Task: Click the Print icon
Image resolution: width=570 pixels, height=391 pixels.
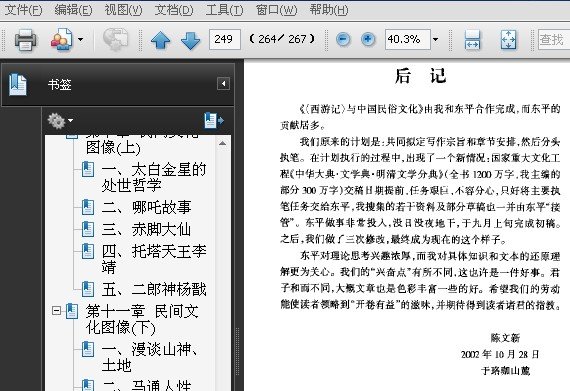Action: coord(25,39)
